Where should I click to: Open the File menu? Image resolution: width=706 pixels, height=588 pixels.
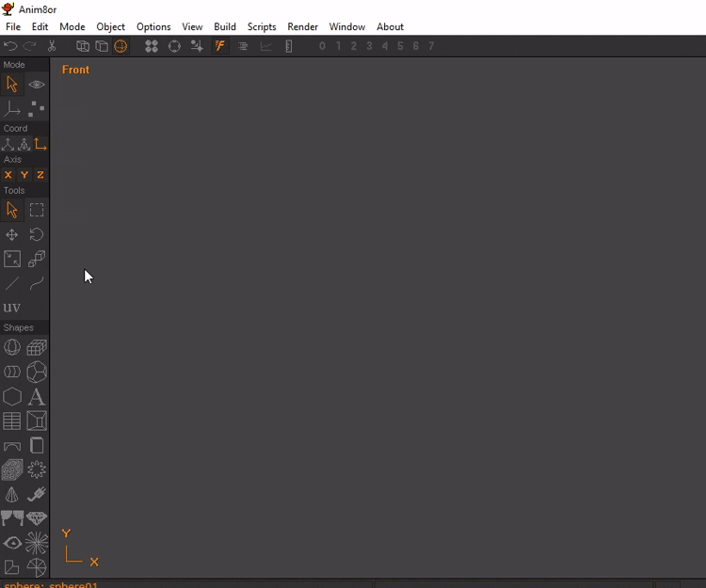(x=13, y=26)
